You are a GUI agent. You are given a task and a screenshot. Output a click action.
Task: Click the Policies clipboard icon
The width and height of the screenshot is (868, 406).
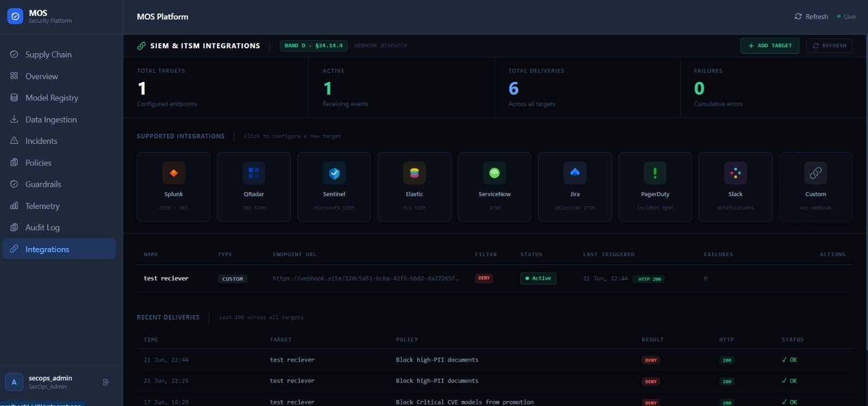click(14, 162)
